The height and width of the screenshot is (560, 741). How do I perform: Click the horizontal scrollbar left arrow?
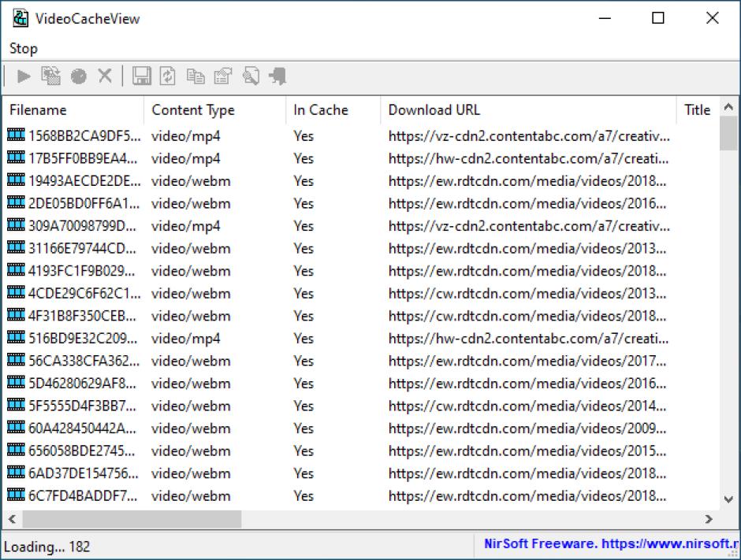point(13,519)
